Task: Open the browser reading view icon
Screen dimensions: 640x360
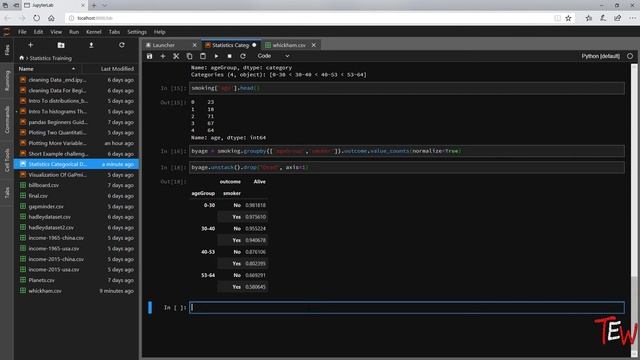Action: pos(557,18)
